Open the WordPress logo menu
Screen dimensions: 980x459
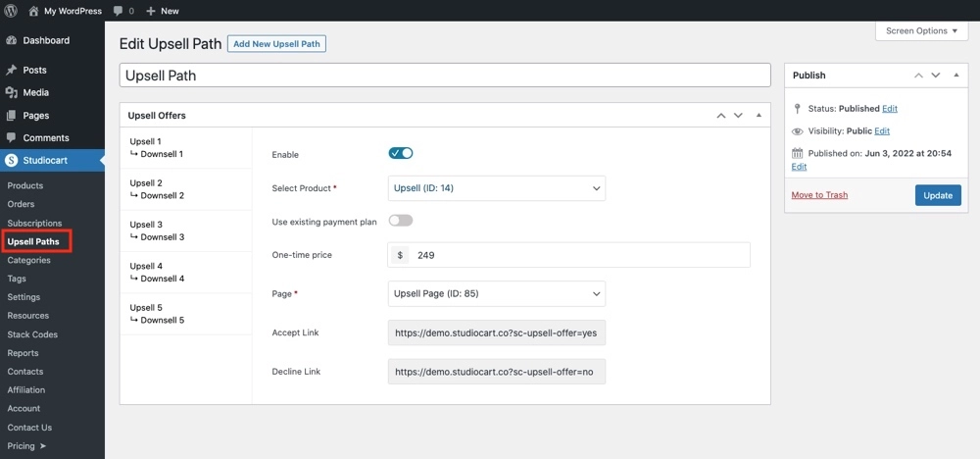[x=11, y=11]
